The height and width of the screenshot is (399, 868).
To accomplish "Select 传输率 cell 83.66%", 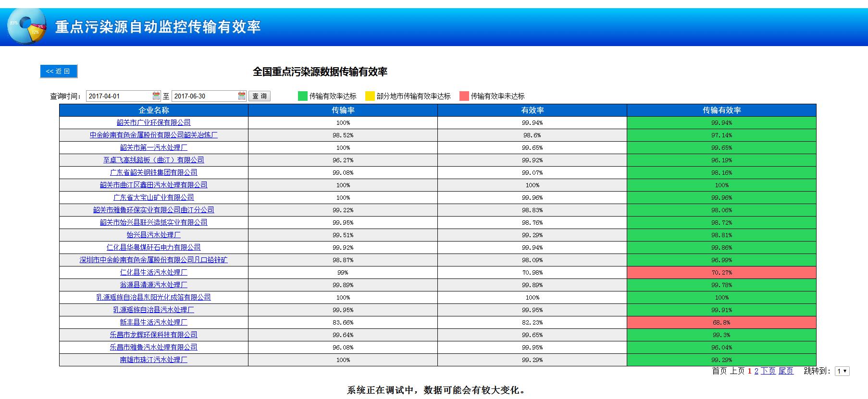I will [x=343, y=322].
